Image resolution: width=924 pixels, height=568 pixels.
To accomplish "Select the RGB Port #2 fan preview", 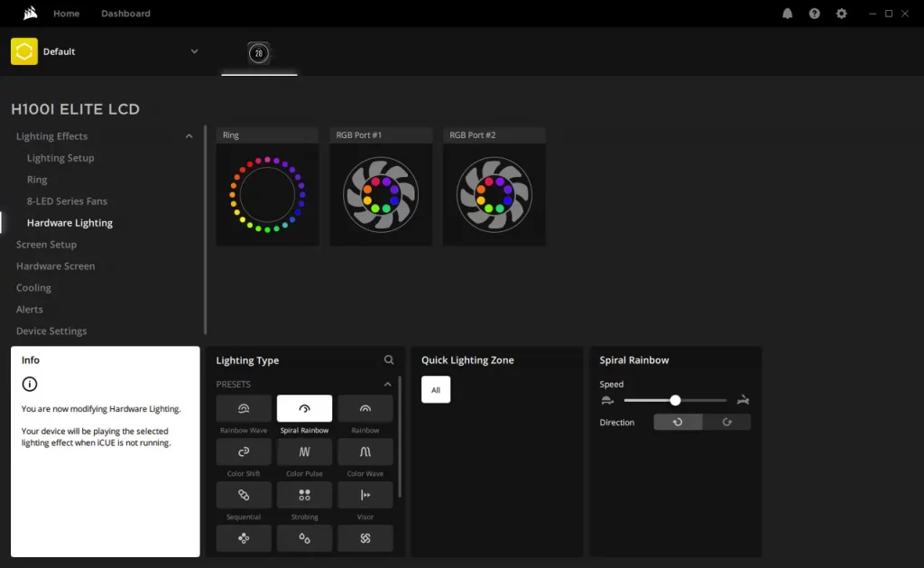I will tap(494, 195).
